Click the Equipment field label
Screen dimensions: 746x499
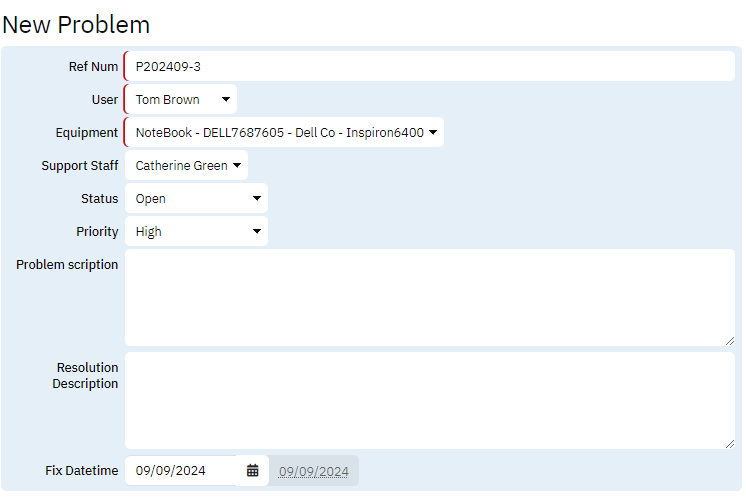[87, 133]
